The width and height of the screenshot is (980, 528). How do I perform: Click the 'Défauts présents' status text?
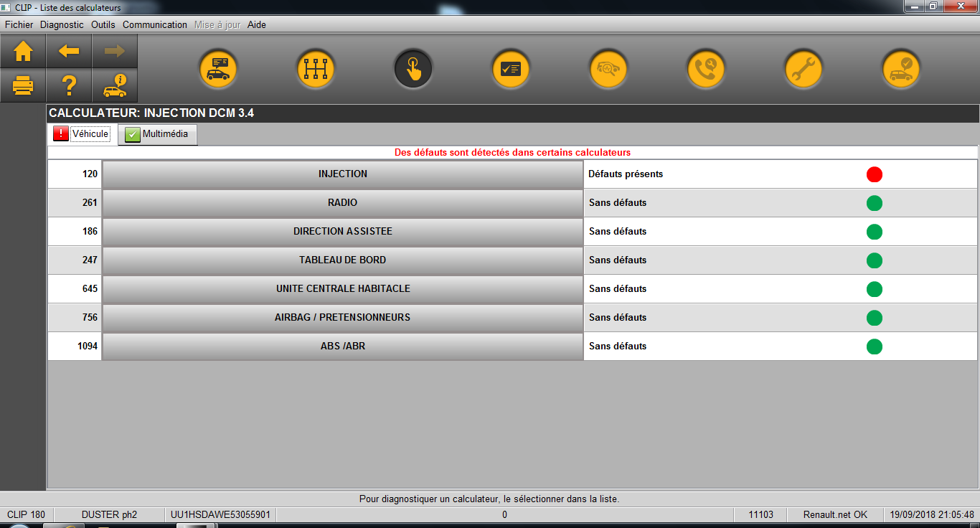pos(626,174)
